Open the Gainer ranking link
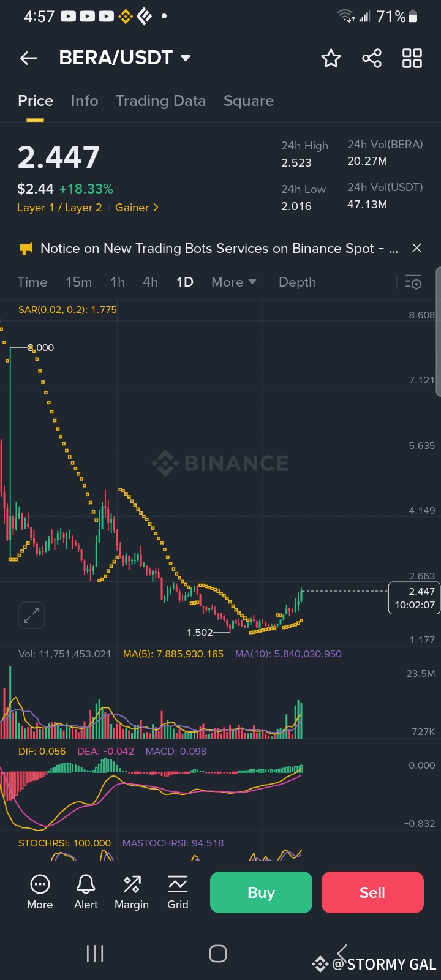441x980 pixels. pyautogui.click(x=137, y=208)
